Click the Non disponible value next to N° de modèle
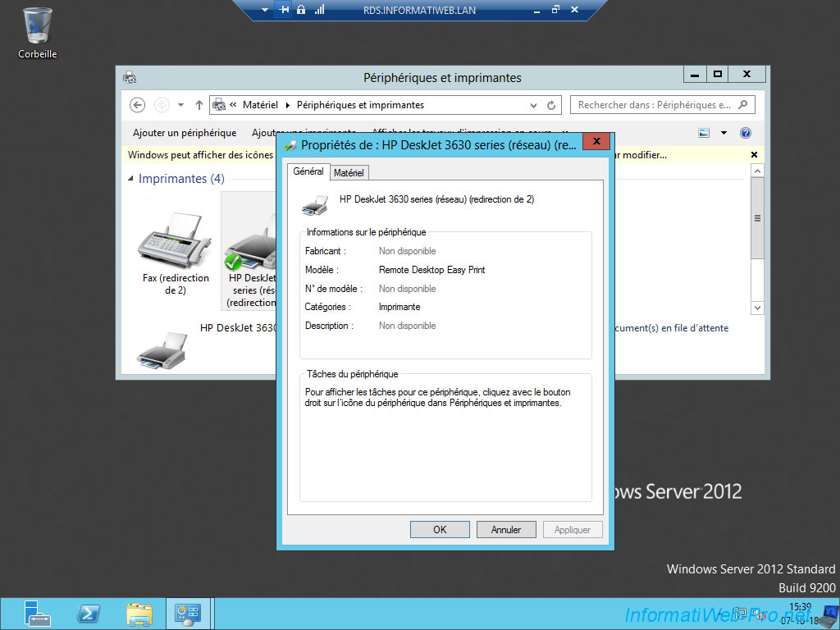Screen dimensions: 840x630 tap(407, 288)
